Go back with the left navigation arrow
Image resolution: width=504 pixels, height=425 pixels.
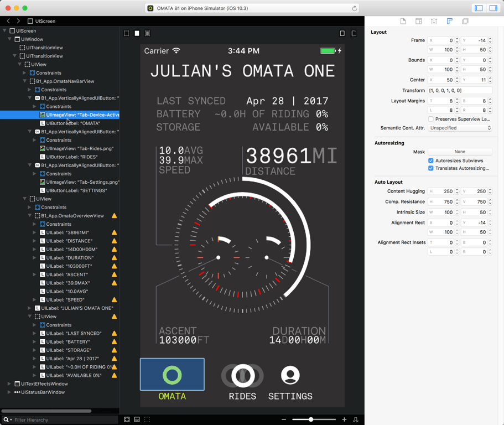8,21
